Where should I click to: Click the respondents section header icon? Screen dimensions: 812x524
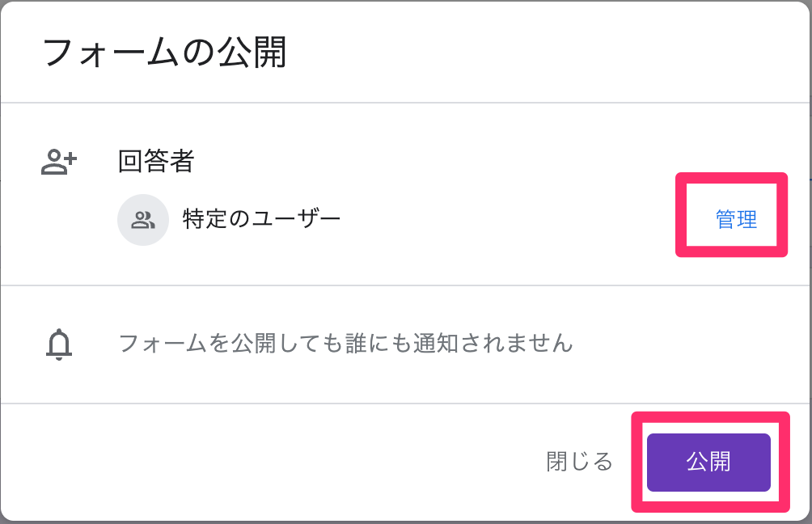pyautogui.click(x=59, y=162)
